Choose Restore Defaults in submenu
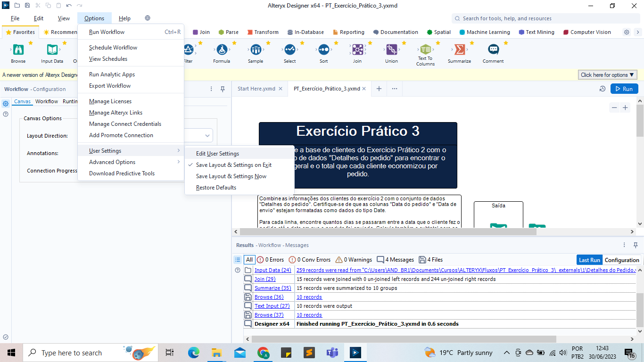Image resolution: width=644 pixels, height=362 pixels. click(239, 188)
